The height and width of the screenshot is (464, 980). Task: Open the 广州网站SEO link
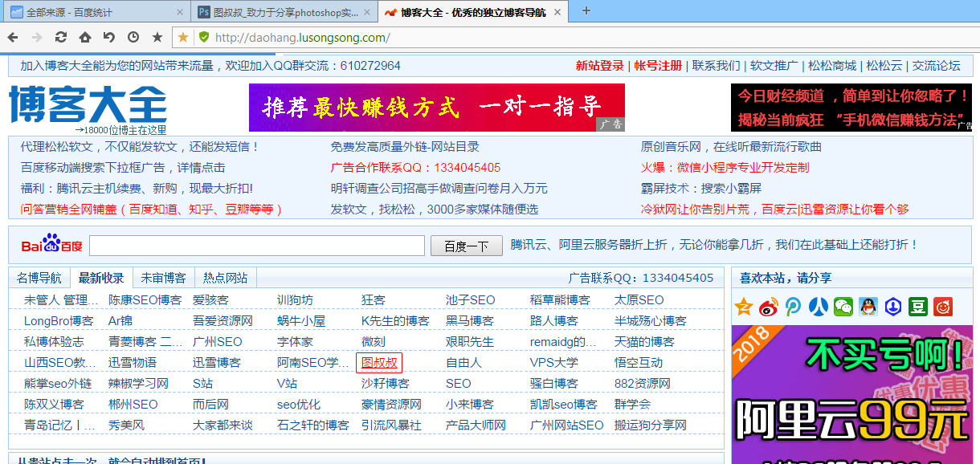(x=566, y=425)
